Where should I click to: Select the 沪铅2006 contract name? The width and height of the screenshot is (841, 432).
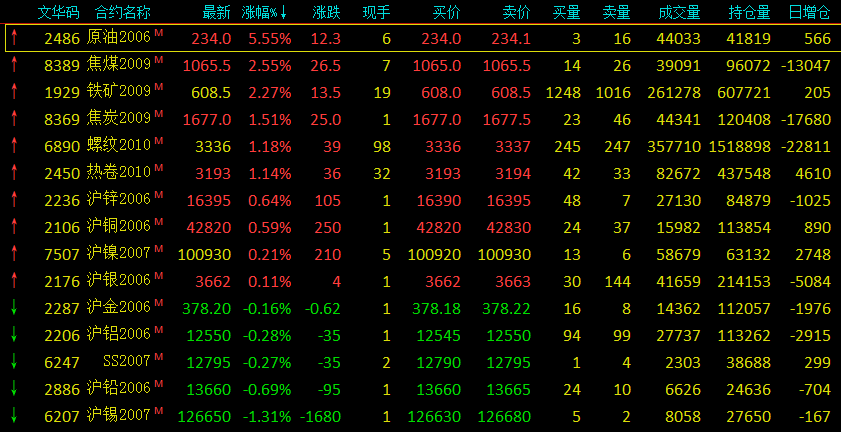tap(119, 389)
